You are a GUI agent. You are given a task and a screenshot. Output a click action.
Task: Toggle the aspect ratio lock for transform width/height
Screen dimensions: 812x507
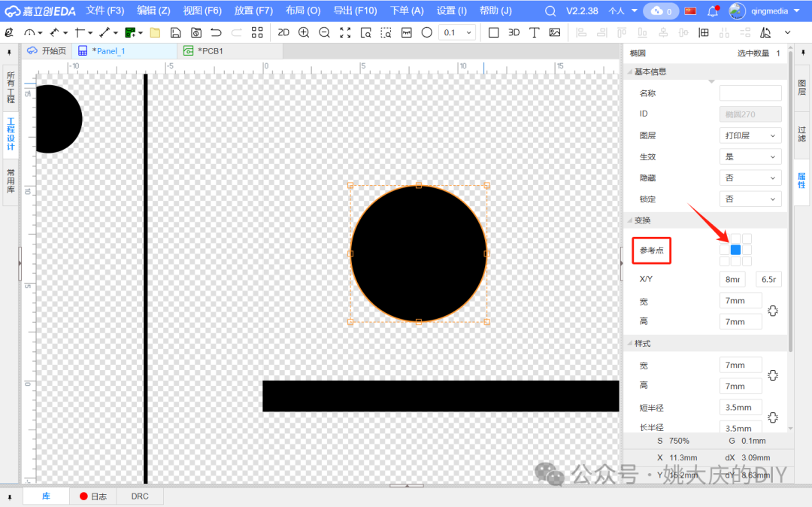pos(772,311)
